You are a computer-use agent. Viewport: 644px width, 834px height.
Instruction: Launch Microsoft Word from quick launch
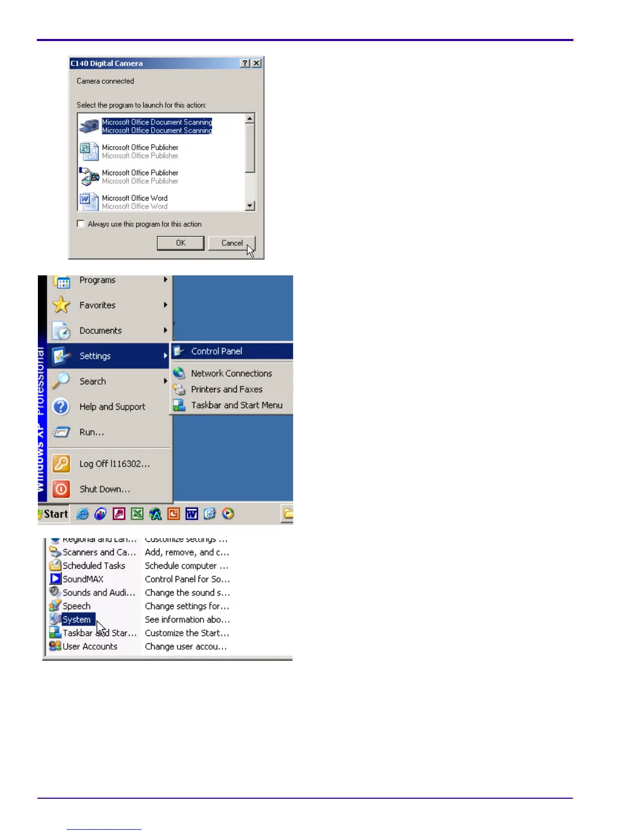pyautogui.click(x=192, y=514)
